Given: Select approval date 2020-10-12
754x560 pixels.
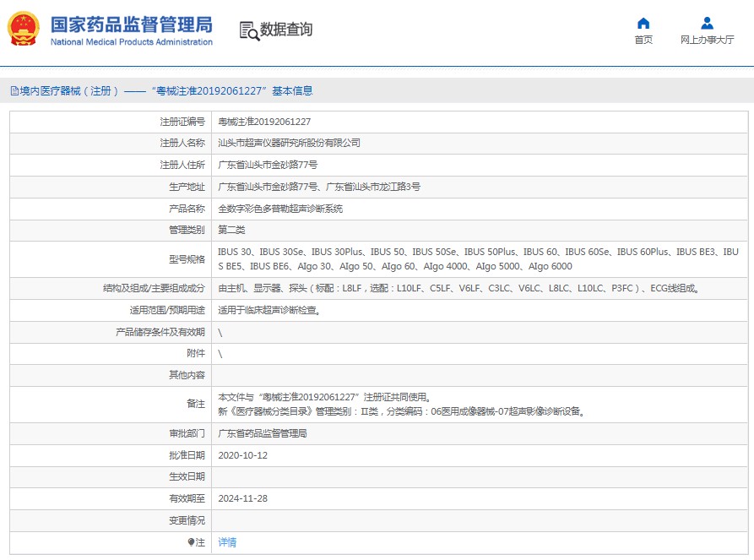Looking at the screenshot, I should 243,455.
